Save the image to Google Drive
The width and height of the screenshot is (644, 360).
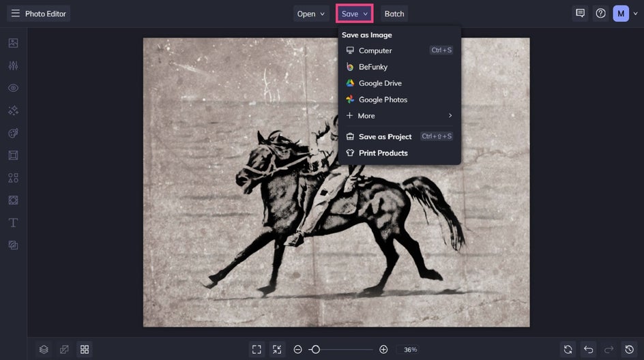pyautogui.click(x=399, y=83)
